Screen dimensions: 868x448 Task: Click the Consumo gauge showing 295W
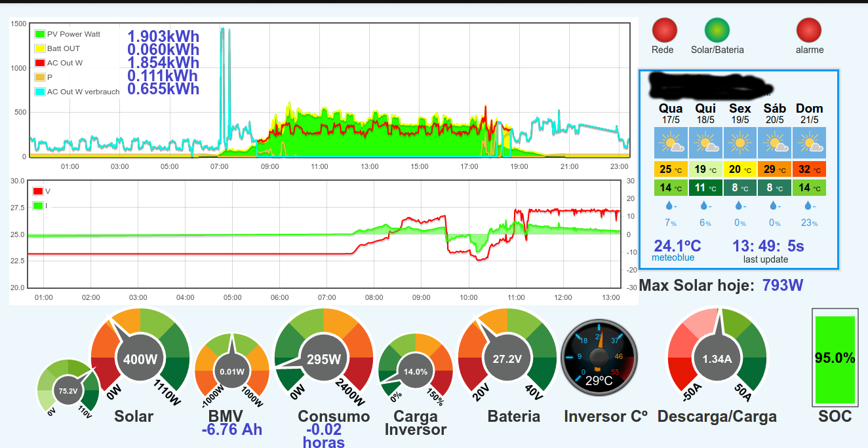pos(323,358)
